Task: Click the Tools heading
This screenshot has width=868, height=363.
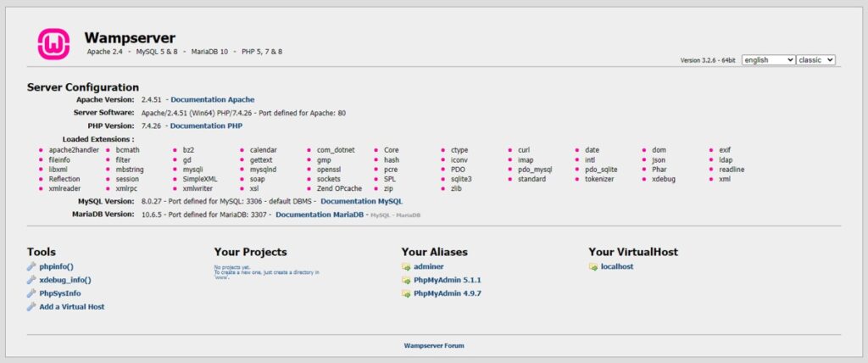Action: point(42,252)
